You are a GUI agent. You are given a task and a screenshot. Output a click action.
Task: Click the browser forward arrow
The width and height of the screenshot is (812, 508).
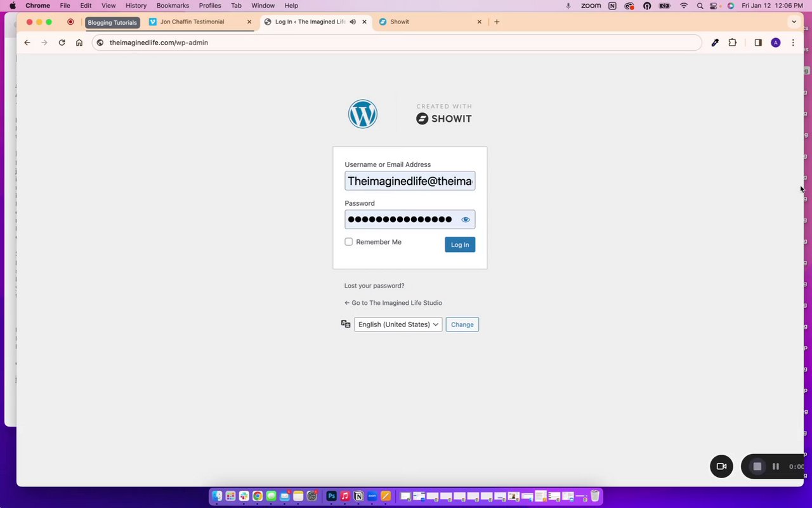[44, 43]
